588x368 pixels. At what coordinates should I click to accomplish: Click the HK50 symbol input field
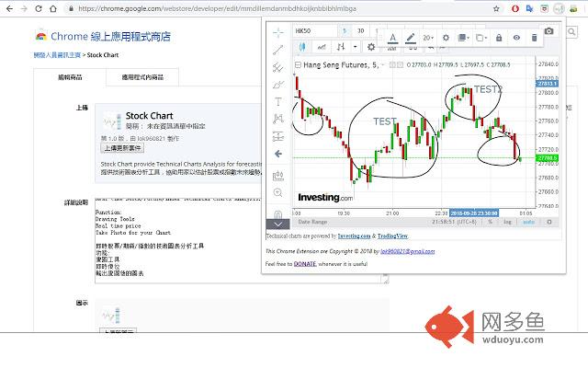tap(315, 30)
